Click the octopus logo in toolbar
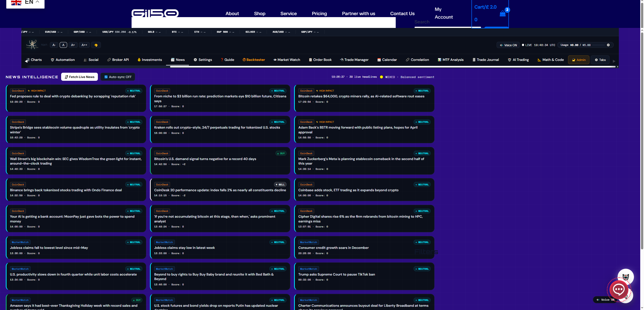 coord(32,45)
